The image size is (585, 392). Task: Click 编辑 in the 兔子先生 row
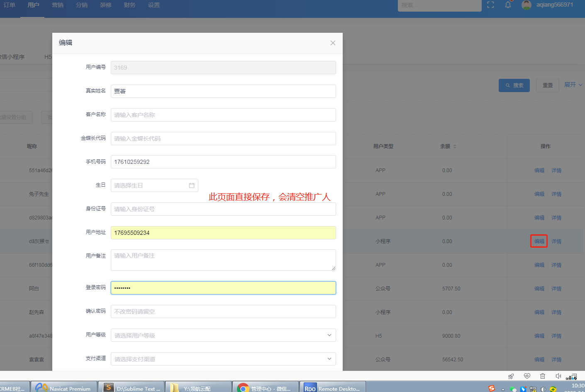[539, 194]
